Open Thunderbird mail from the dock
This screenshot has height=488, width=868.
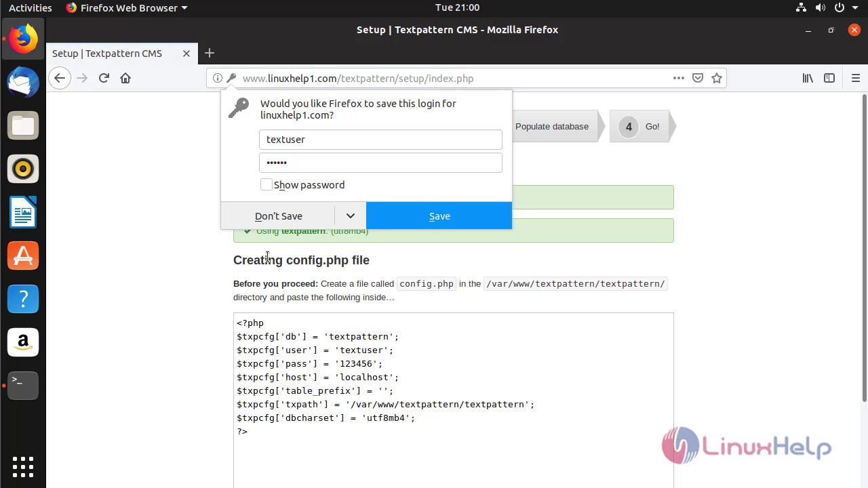23,82
